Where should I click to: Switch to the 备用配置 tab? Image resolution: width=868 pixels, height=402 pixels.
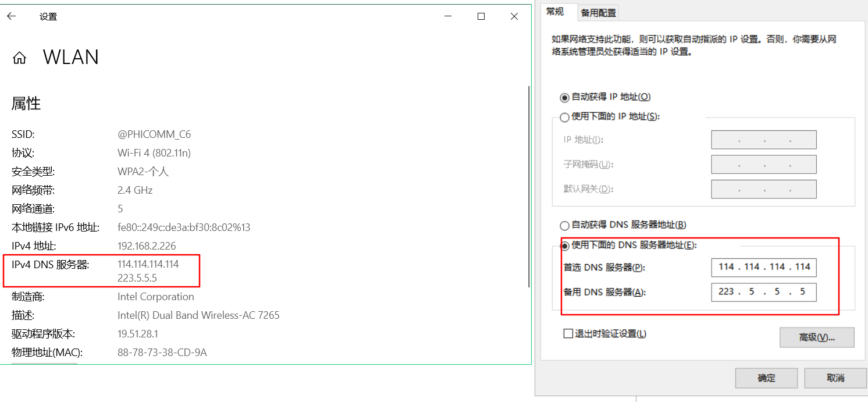tap(599, 13)
